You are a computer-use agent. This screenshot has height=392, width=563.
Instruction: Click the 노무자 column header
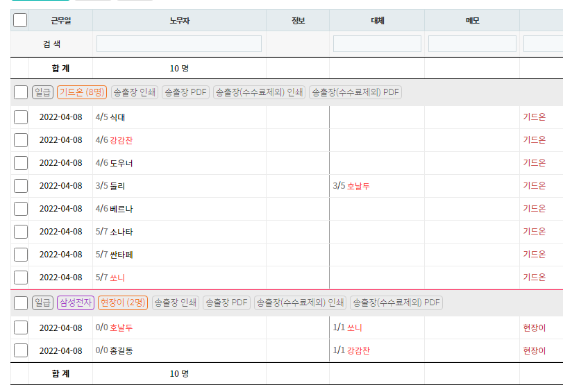tap(179, 21)
